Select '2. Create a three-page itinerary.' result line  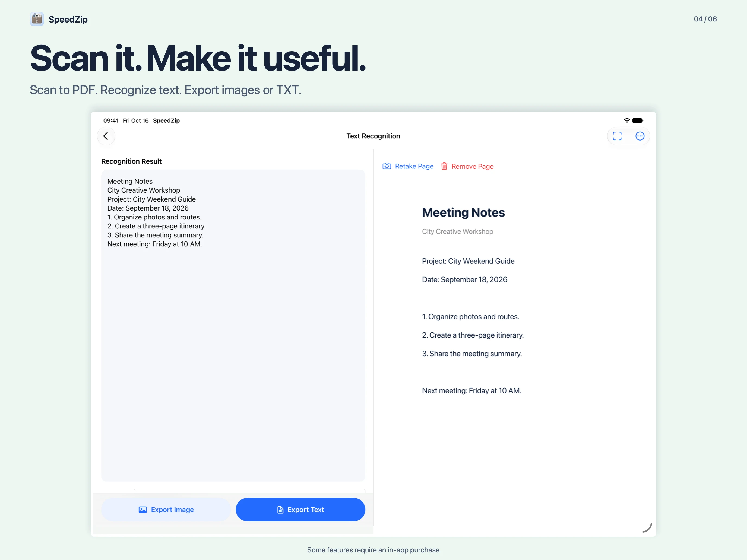156,226
